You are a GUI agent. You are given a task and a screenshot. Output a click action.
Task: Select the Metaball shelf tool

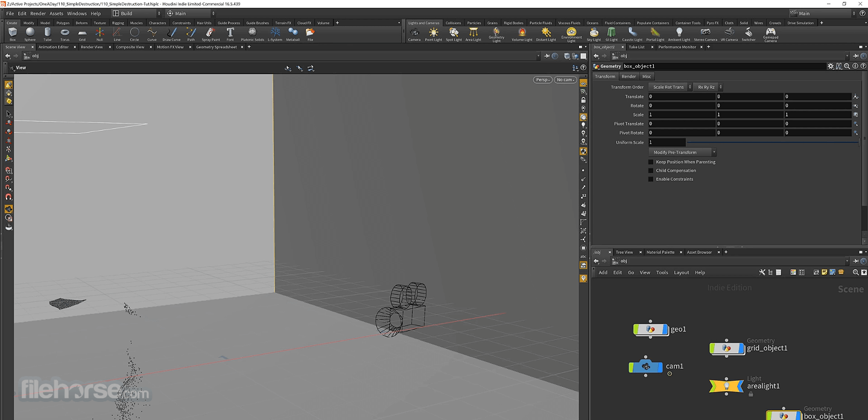click(293, 34)
